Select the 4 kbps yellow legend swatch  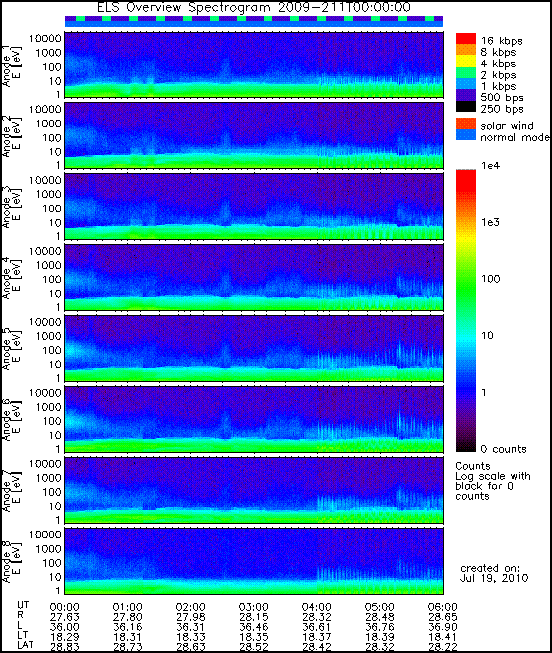(x=466, y=61)
